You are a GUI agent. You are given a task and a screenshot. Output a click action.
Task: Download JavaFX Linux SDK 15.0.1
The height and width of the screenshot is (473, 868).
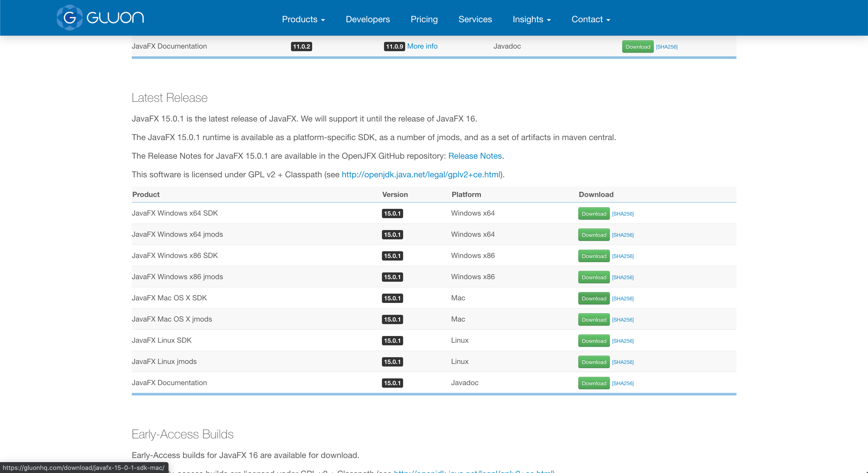pos(594,341)
